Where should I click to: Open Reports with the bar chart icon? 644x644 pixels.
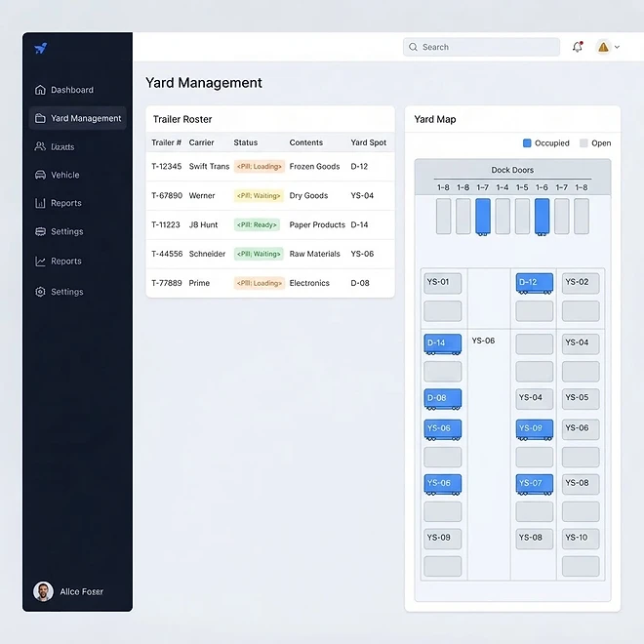click(59, 203)
